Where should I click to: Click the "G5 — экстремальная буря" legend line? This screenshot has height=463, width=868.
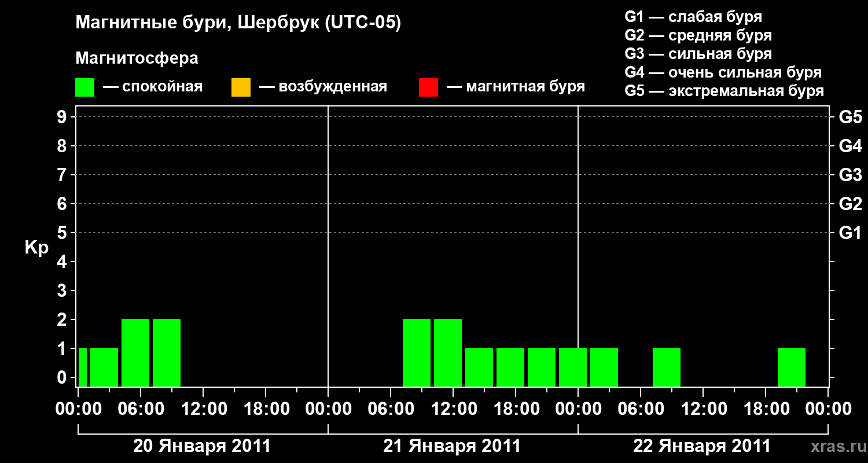pos(724,91)
